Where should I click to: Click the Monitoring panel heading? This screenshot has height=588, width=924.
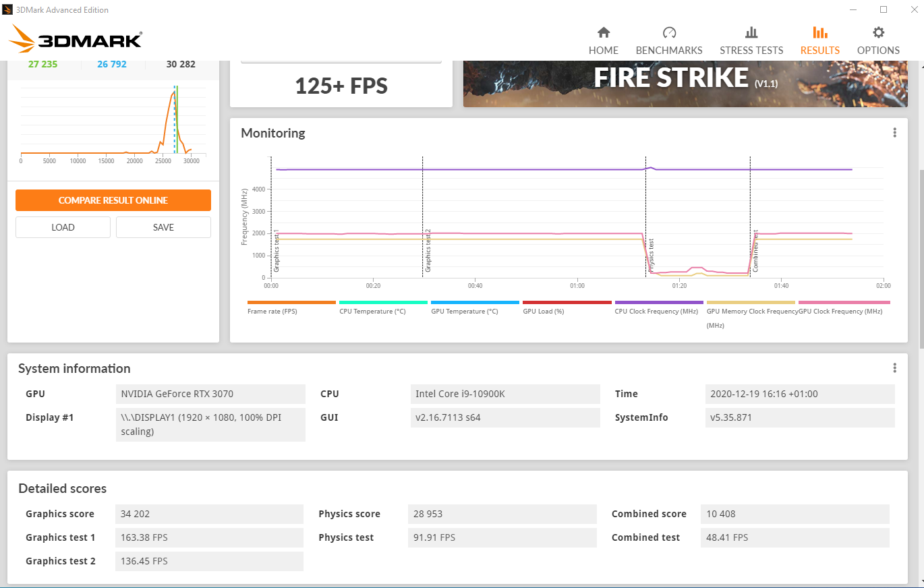273,133
